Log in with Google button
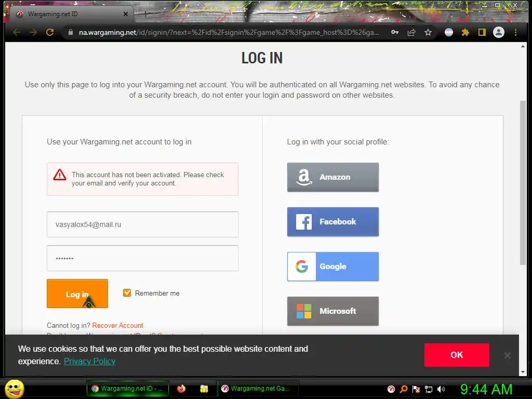532x399 pixels. click(333, 267)
